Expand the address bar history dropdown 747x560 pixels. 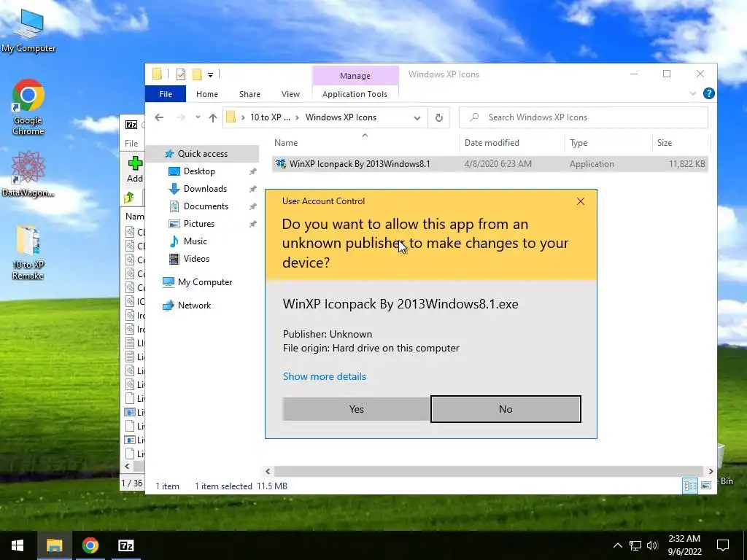pyautogui.click(x=417, y=117)
